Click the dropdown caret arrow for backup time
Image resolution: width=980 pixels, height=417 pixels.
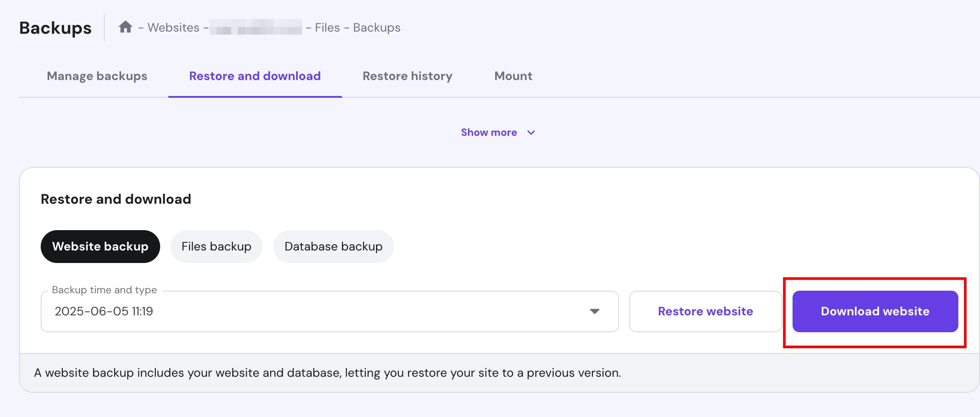pos(594,311)
